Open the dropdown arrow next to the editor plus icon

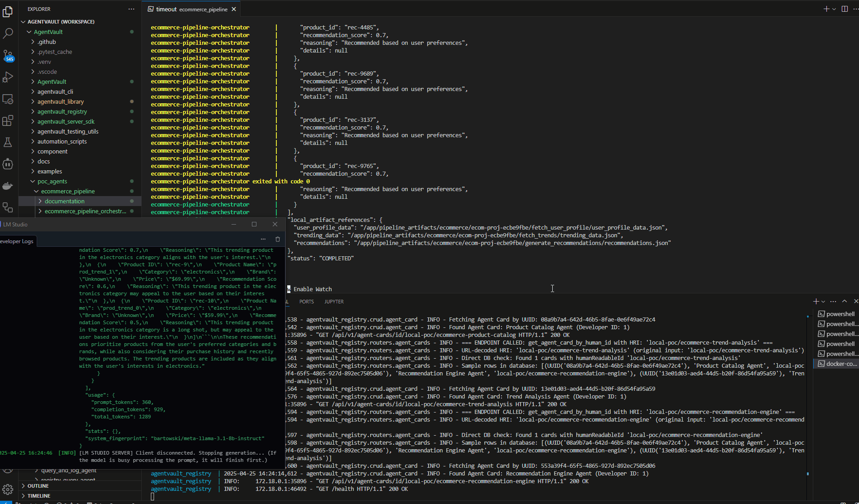[834, 9]
